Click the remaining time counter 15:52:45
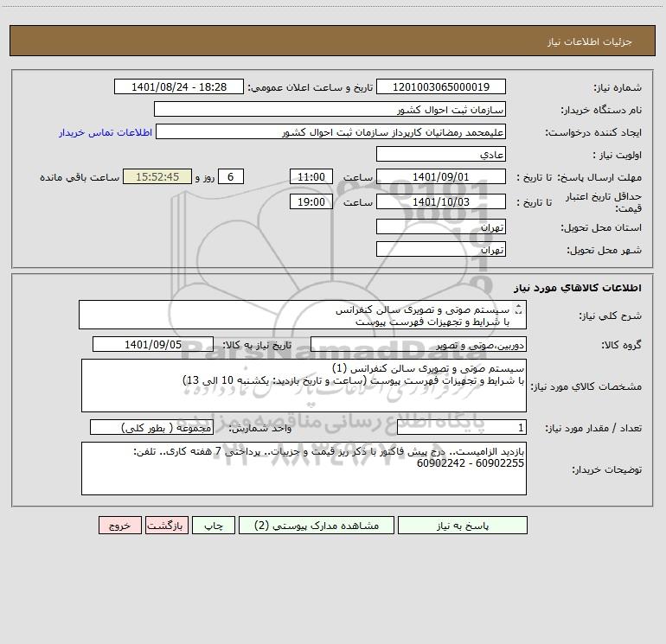666x644 pixels. tap(157, 176)
